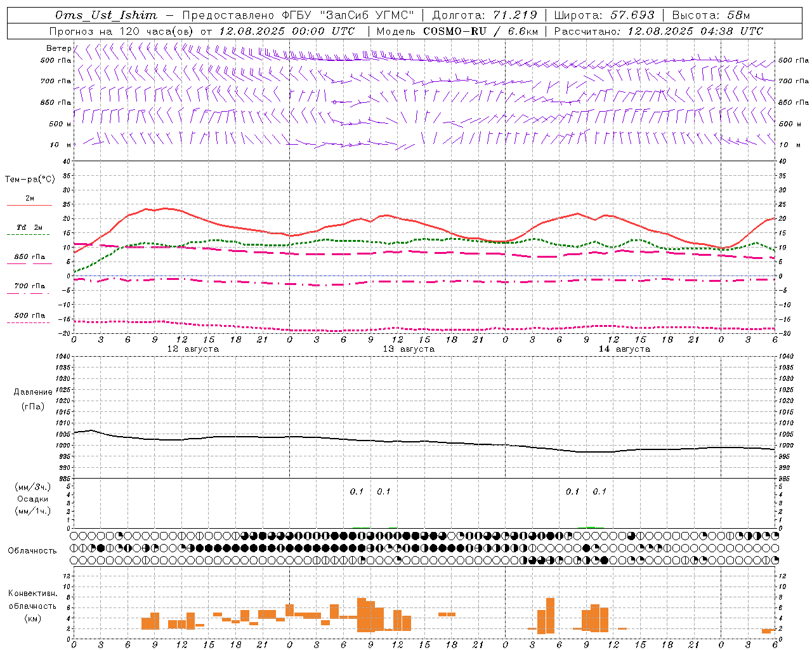The width and height of the screenshot is (812, 650).
Task: Click the Тем-ра(°C) axis label
Action: pyautogui.click(x=30, y=180)
